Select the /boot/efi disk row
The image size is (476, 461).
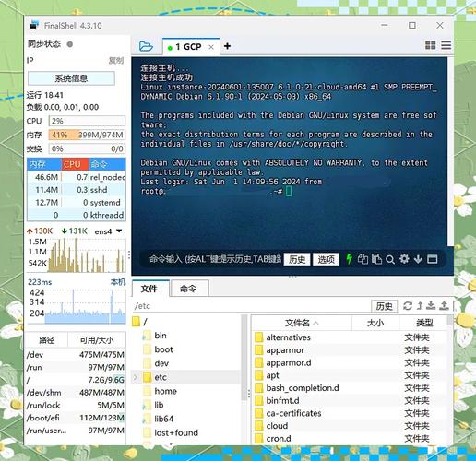pos(76,418)
